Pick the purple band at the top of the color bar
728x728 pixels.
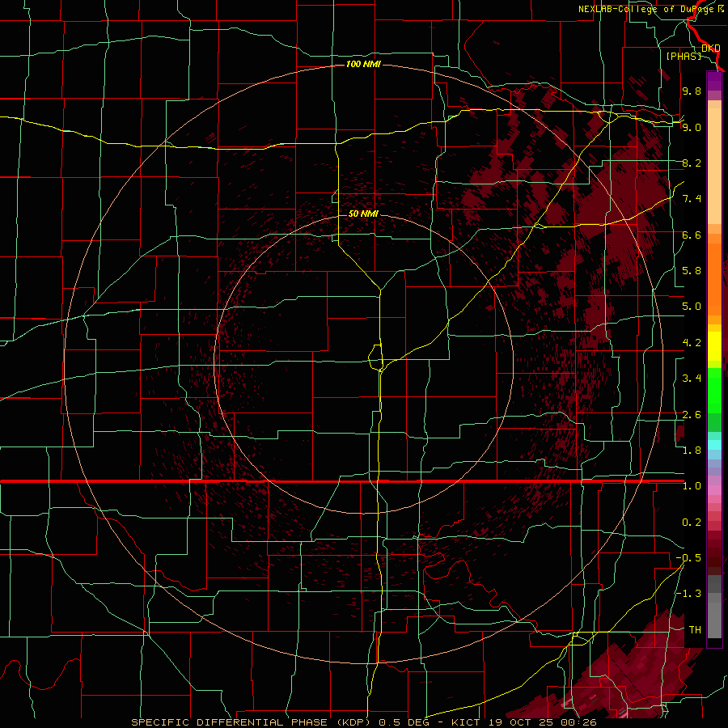point(714,81)
